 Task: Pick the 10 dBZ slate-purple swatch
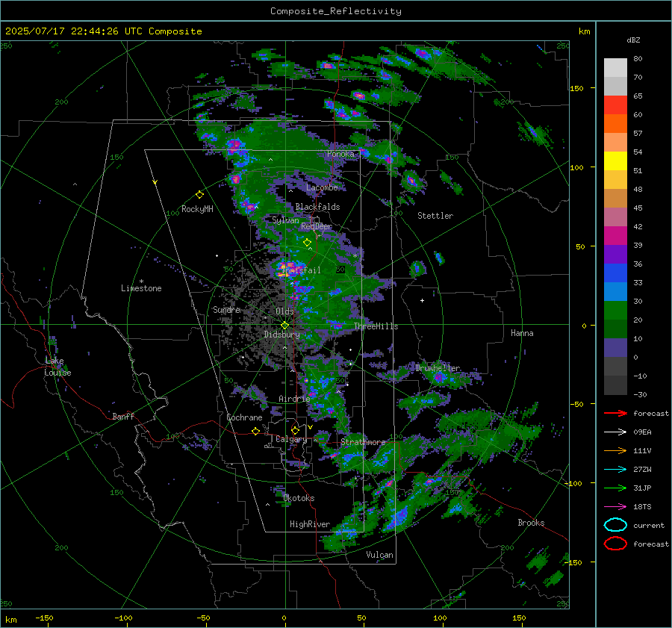click(x=615, y=348)
